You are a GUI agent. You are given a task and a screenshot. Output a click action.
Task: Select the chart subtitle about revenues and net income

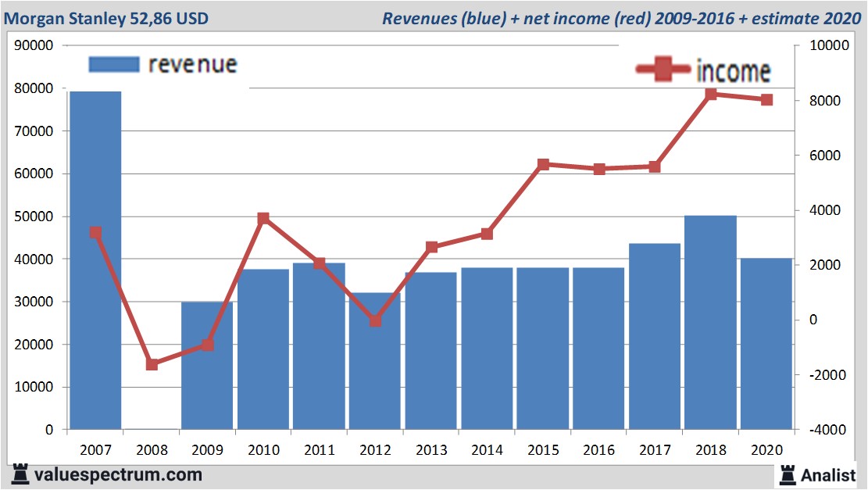coord(620,17)
